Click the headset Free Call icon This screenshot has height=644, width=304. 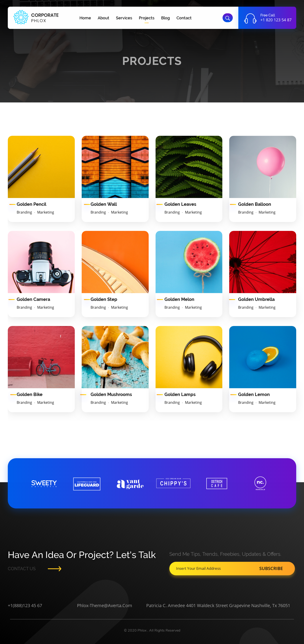point(250,18)
